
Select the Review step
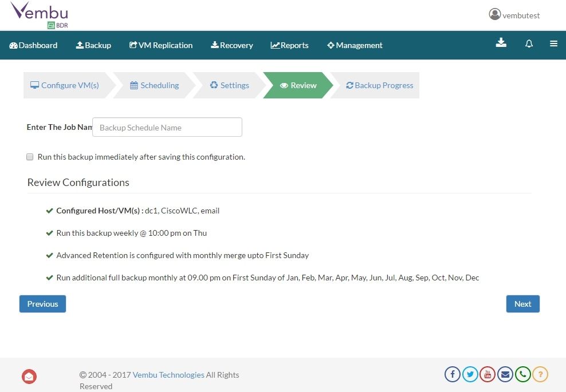click(x=298, y=85)
